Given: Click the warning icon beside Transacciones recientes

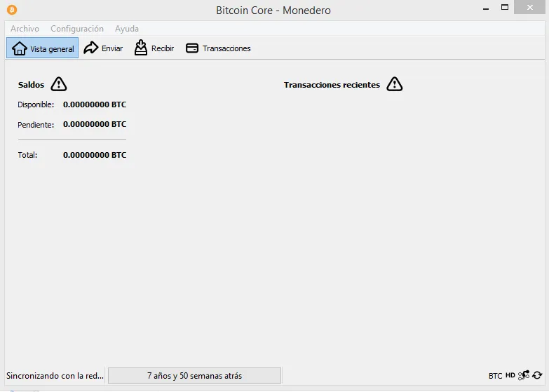Looking at the screenshot, I should 395,84.
